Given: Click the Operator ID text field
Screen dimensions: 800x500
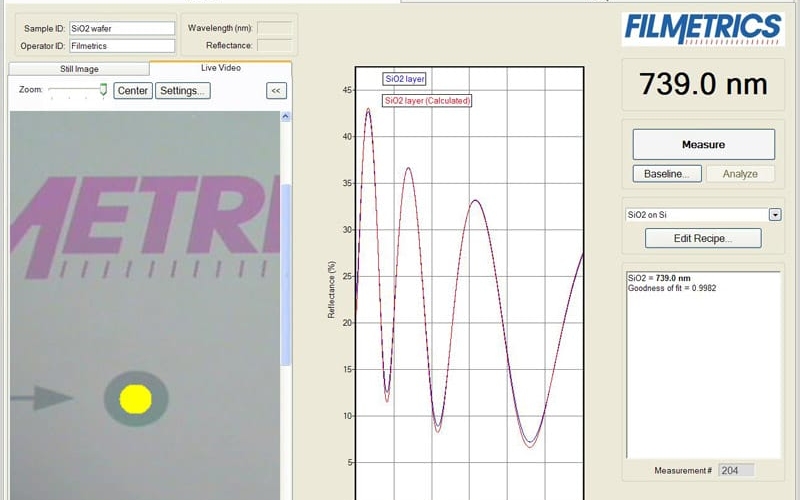Looking at the screenshot, I should (x=122, y=46).
